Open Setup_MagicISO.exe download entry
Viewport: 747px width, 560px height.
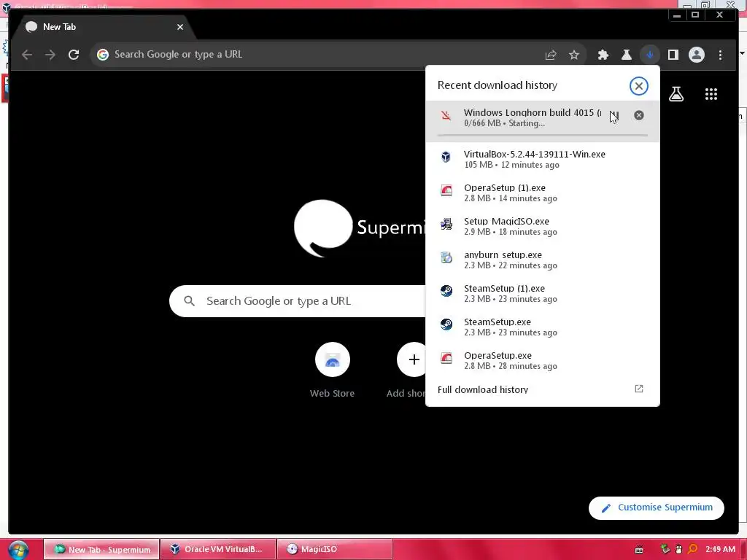pyautogui.click(x=543, y=226)
